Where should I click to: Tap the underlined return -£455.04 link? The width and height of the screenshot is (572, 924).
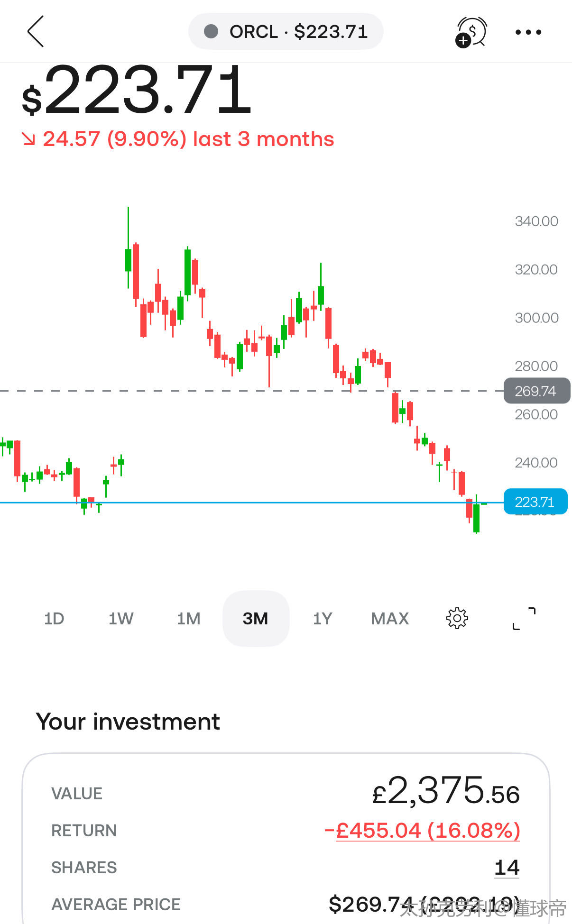[422, 831]
